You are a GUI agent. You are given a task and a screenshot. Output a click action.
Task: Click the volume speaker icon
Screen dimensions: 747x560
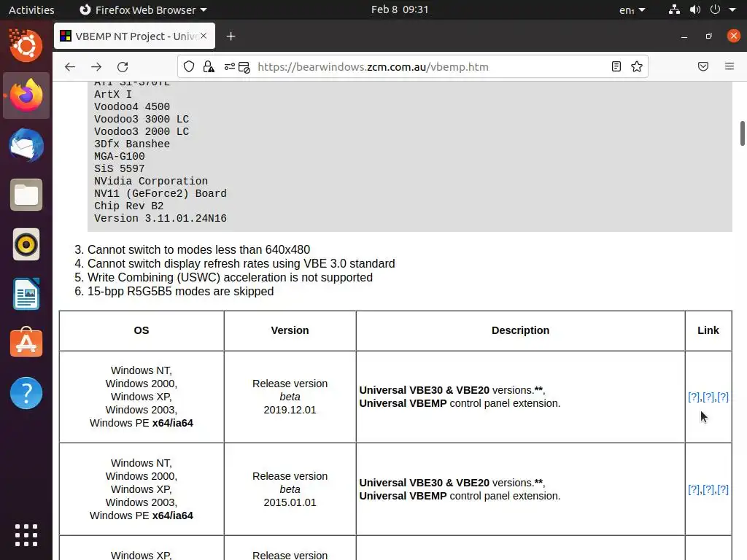point(695,9)
